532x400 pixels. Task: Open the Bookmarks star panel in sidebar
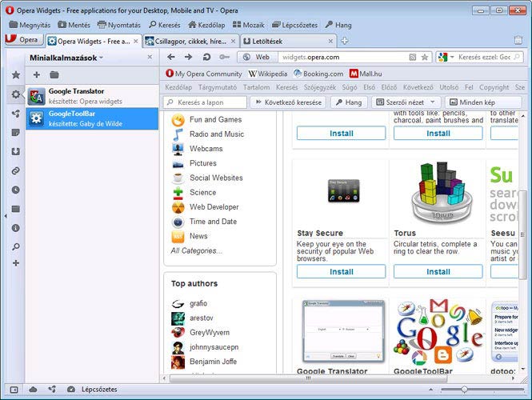(x=16, y=74)
